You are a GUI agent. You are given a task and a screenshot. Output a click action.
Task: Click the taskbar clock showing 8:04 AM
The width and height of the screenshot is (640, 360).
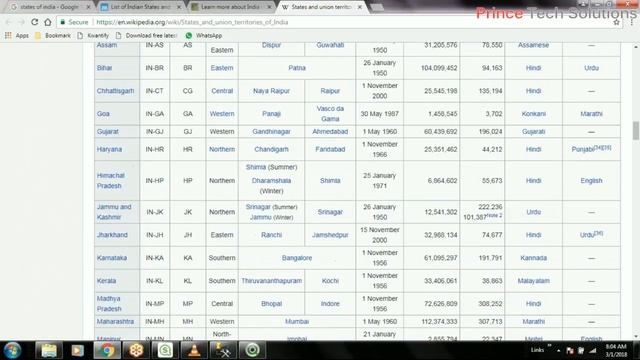(616, 351)
